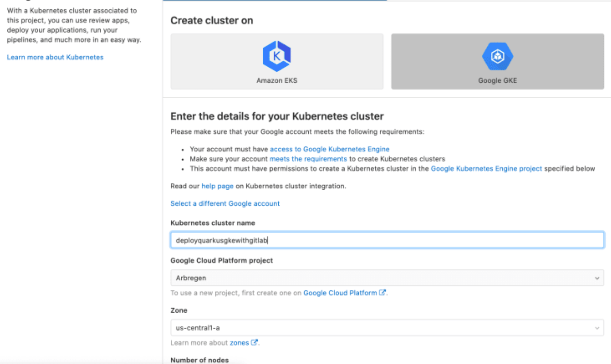Image resolution: width=611 pixels, height=364 pixels.
Task: Click the Amazon EKS text label
Action: (277, 81)
